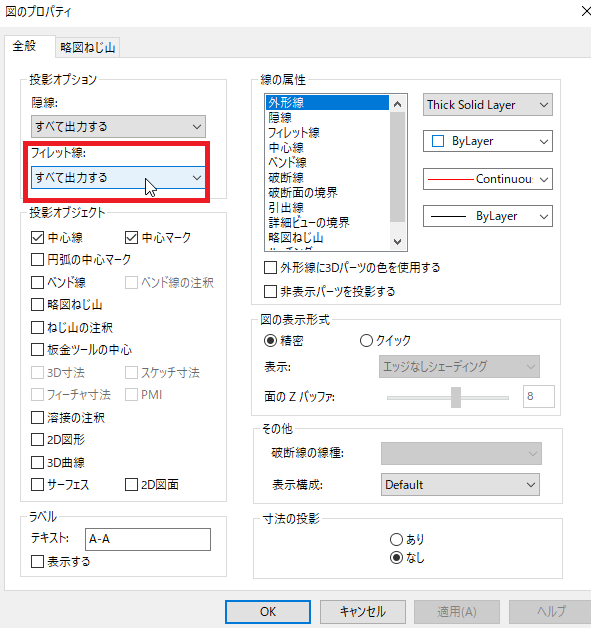Viewport: 591px width, 628px height.
Task: Check 非表示パーツを投影する option
Action: 270,291
